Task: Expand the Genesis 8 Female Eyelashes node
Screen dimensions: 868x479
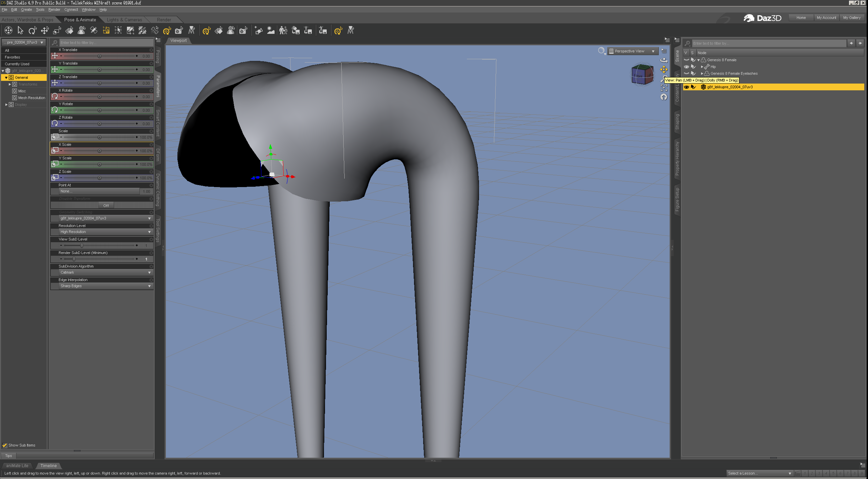Action: point(702,73)
